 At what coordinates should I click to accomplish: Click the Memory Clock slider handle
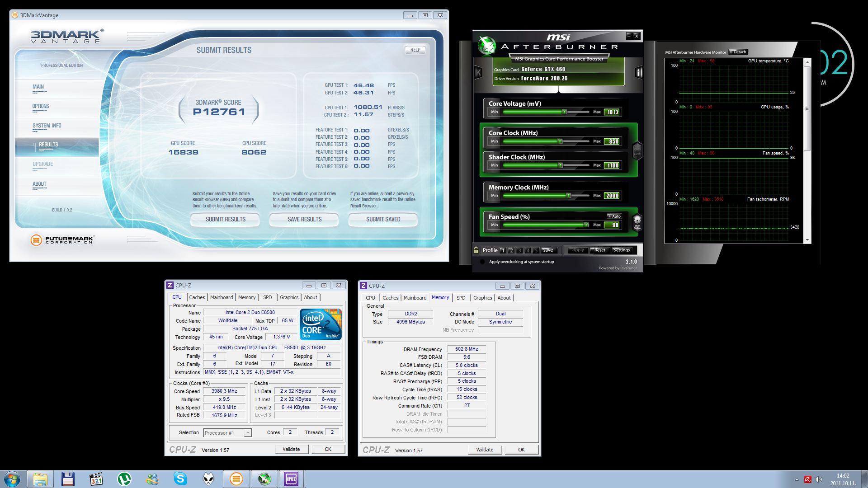pyautogui.click(x=569, y=196)
